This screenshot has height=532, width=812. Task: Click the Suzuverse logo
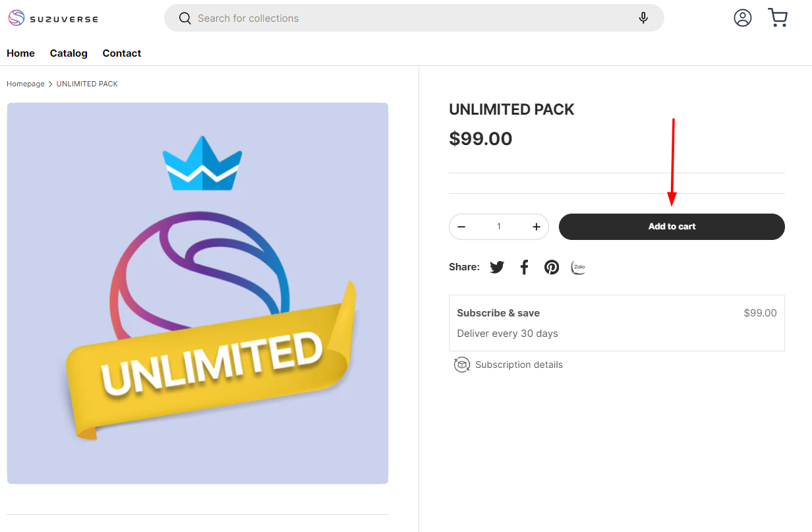(x=53, y=18)
